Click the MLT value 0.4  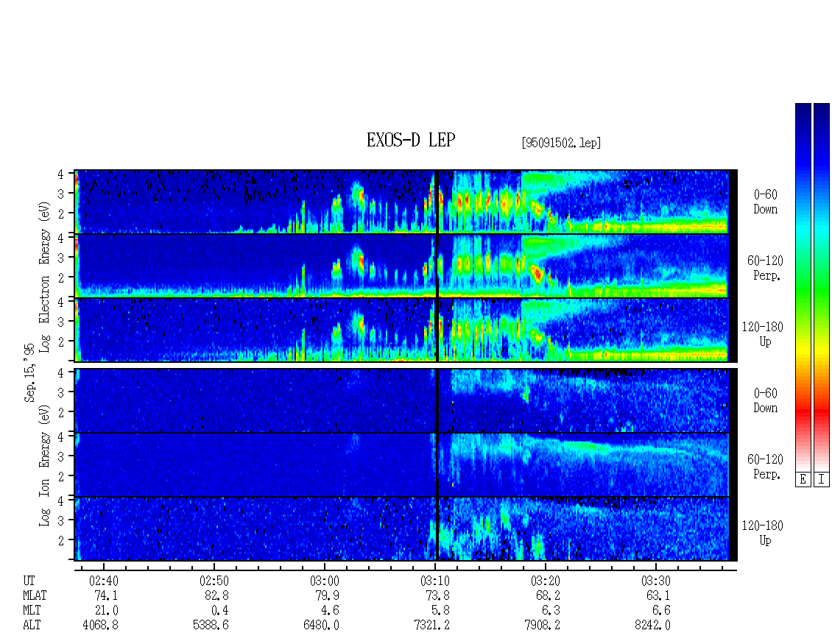tap(219, 611)
